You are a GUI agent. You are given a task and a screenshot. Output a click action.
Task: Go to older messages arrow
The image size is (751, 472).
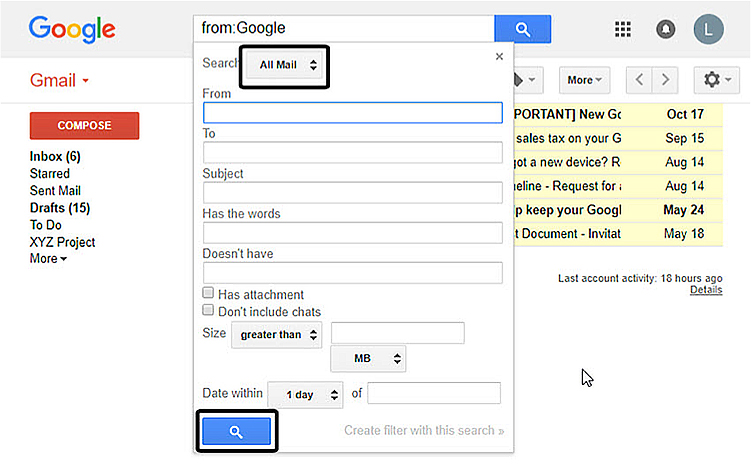[x=665, y=80]
